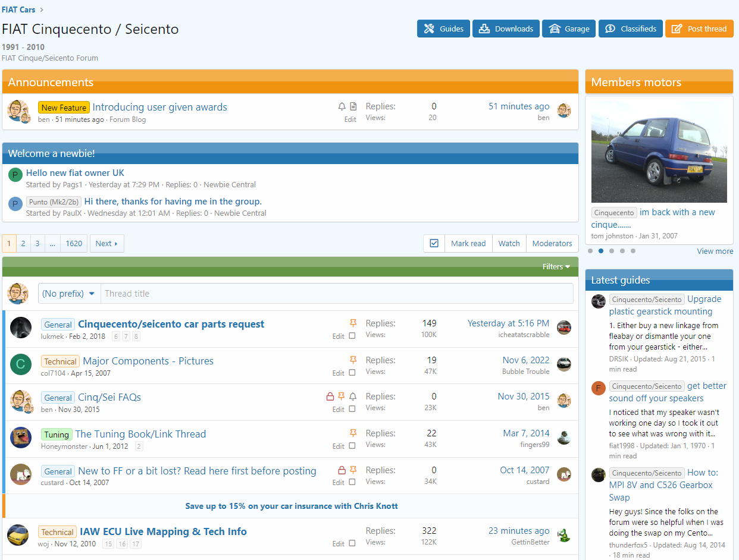Click pin icon on Tuning Book/Link Thread
739x560 pixels.
pyautogui.click(x=353, y=433)
